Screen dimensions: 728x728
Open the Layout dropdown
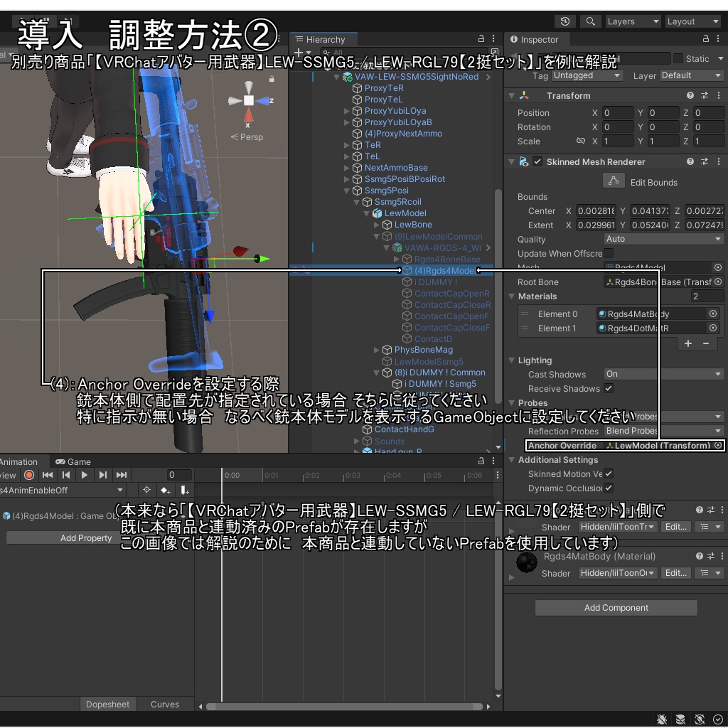click(x=692, y=21)
